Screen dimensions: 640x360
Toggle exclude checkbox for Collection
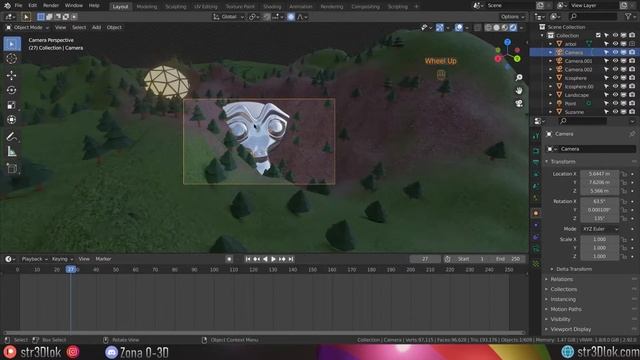pyautogui.click(x=598, y=36)
